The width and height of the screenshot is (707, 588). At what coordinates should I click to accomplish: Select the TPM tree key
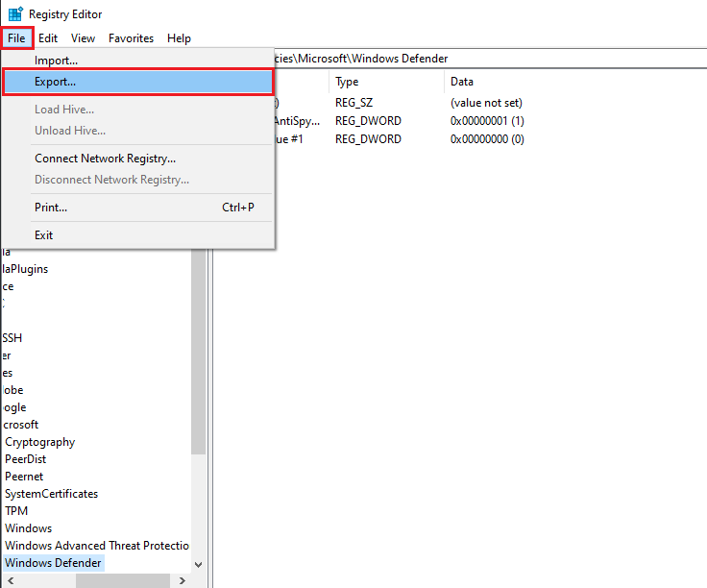[x=16, y=511]
